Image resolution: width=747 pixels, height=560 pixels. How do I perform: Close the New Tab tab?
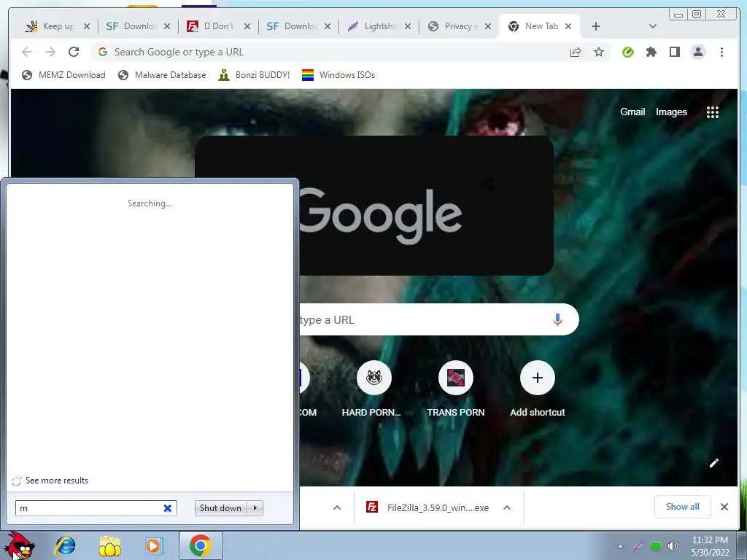(x=568, y=26)
